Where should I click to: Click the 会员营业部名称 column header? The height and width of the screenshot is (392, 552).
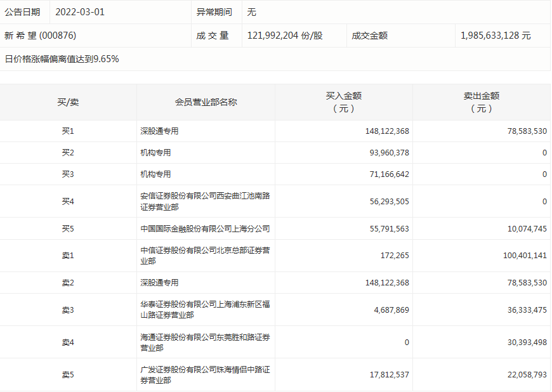[206, 102]
